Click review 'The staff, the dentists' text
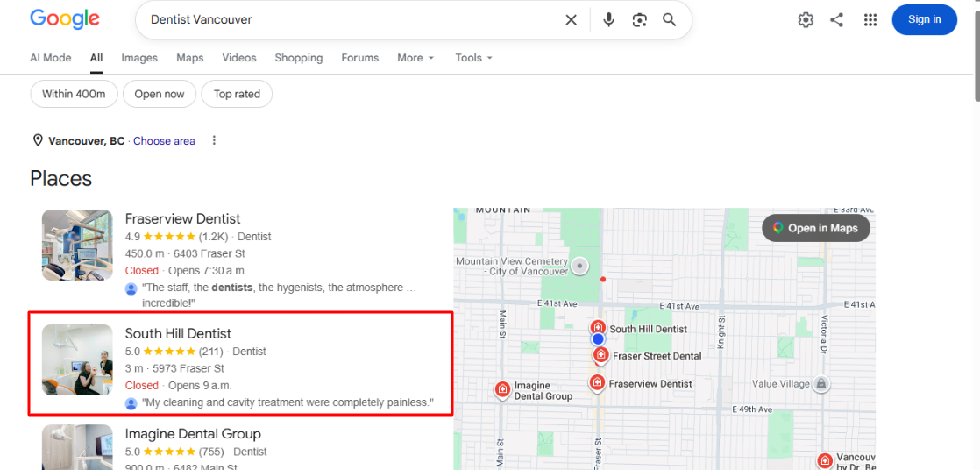The width and height of the screenshot is (980, 470). point(280,295)
